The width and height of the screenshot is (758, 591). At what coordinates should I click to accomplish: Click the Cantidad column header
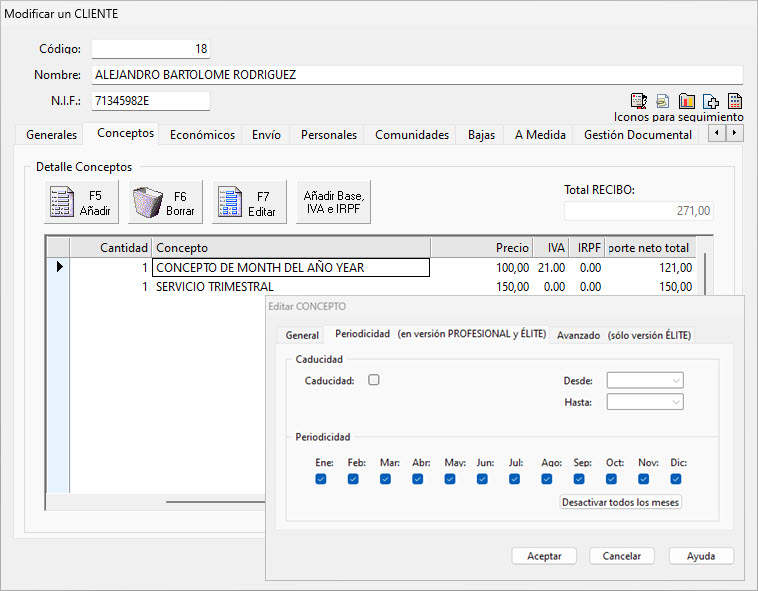tap(111, 248)
